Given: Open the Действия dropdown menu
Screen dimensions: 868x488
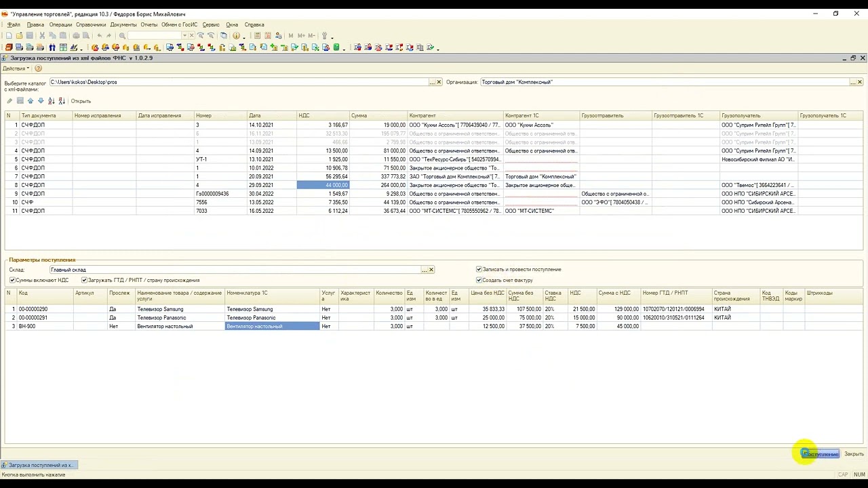Looking at the screenshot, I should [16, 68].
